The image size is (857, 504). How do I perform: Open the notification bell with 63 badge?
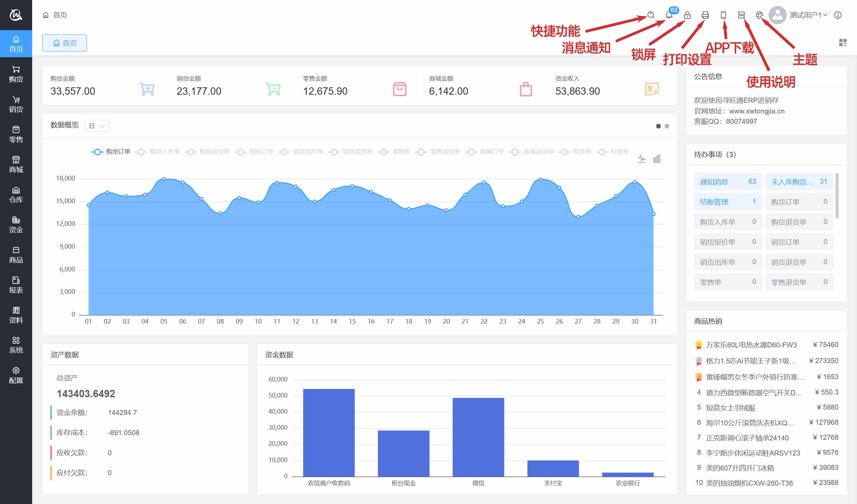(x=669, y=15)
